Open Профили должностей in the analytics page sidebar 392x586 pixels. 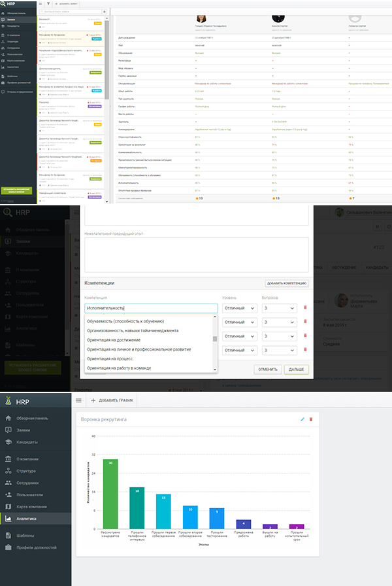36,547
